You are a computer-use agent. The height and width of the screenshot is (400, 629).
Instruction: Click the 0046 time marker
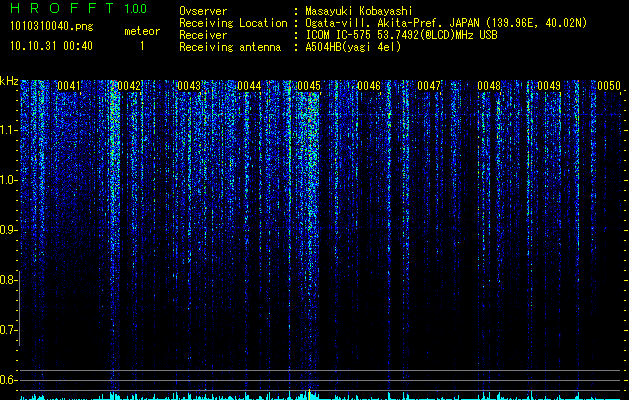point(369,86)
